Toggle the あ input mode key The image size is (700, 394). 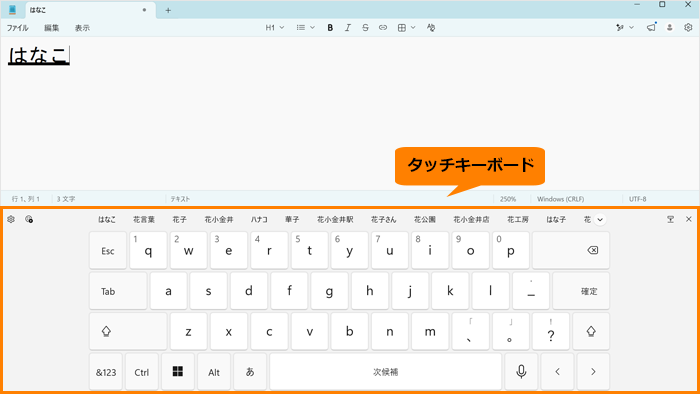coord(250,372)
